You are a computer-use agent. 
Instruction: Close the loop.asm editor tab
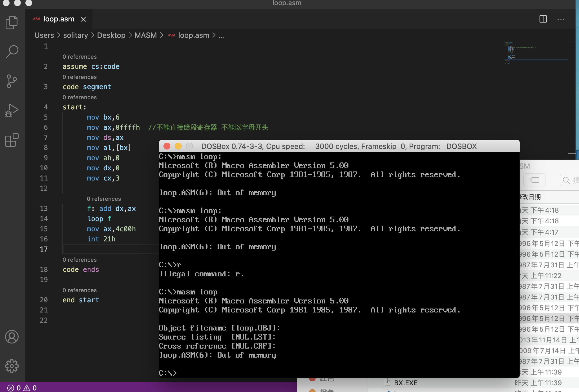83,19
